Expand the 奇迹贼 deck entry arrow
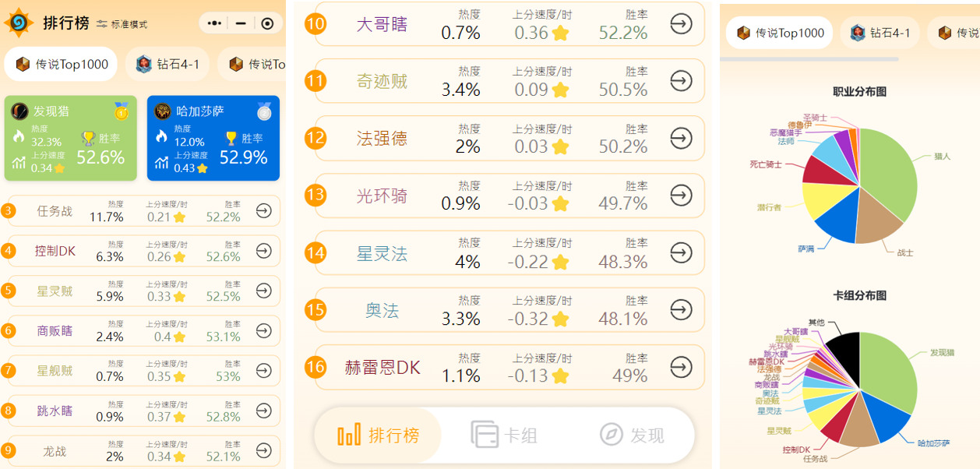The width and height of the screenshot is (980, 469). coord(681,81)
